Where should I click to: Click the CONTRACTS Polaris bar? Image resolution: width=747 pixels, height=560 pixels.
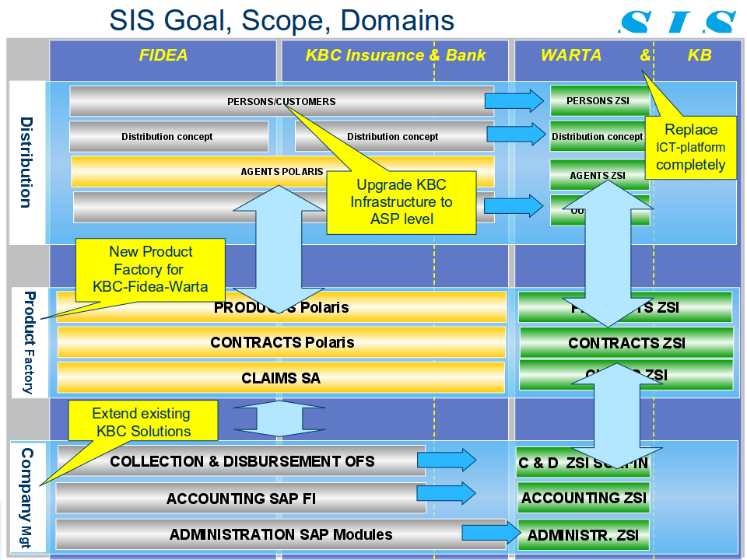[x=282, y=342]
